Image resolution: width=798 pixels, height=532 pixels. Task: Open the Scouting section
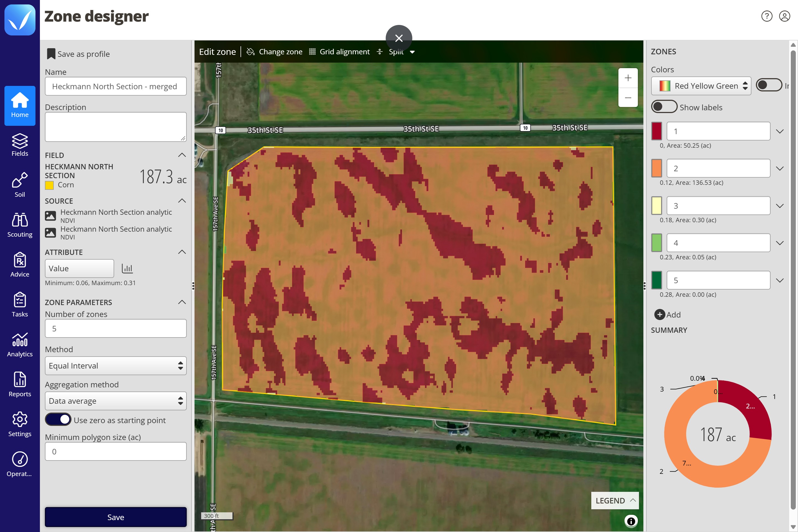point(20,225)
